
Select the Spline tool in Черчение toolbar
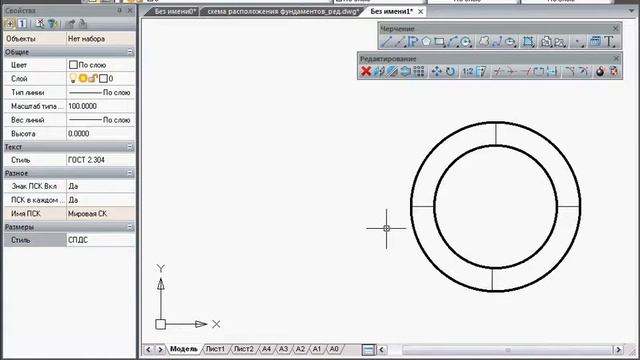497,42
